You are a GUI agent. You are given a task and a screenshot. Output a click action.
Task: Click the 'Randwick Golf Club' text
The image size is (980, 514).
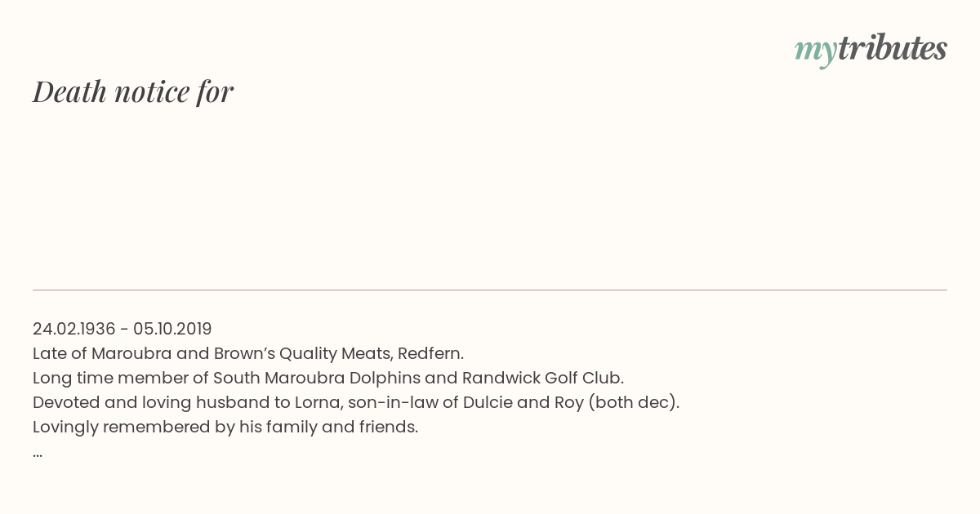tap(541, 378)
